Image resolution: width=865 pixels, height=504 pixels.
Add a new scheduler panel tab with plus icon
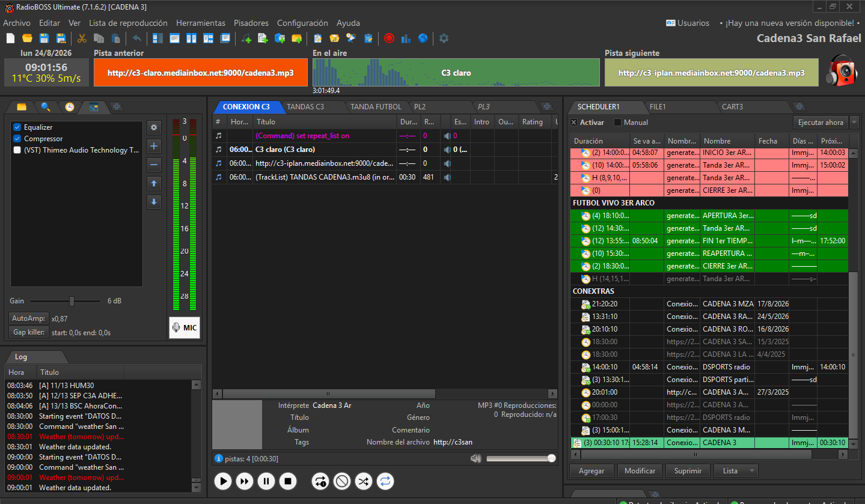[799, 107]
